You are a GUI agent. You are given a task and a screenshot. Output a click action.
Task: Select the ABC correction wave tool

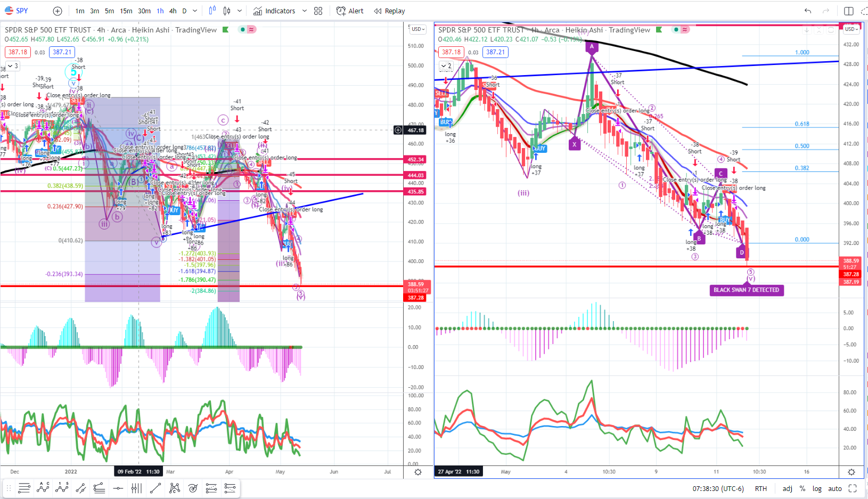tap(43, 488)
